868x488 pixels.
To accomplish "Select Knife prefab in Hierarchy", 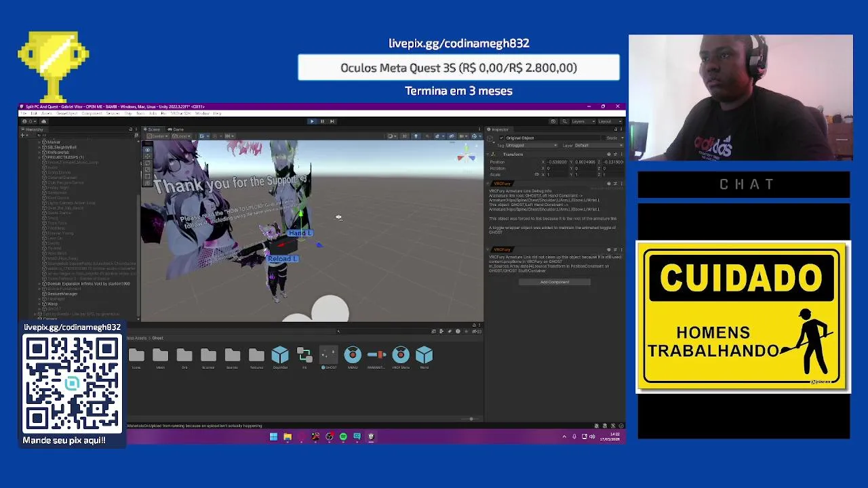I will pyautogui.click(x=58, y=152).
